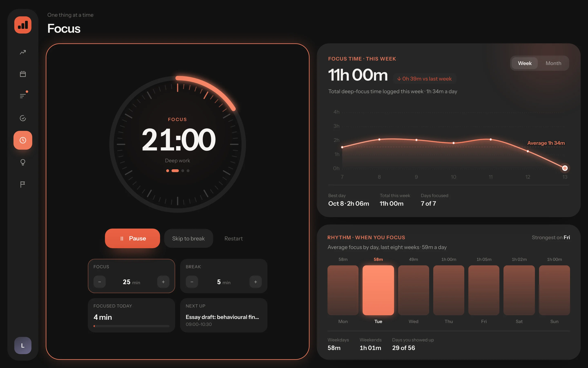
Task: Open the flag sidebar icon
Action: [23, 184]
